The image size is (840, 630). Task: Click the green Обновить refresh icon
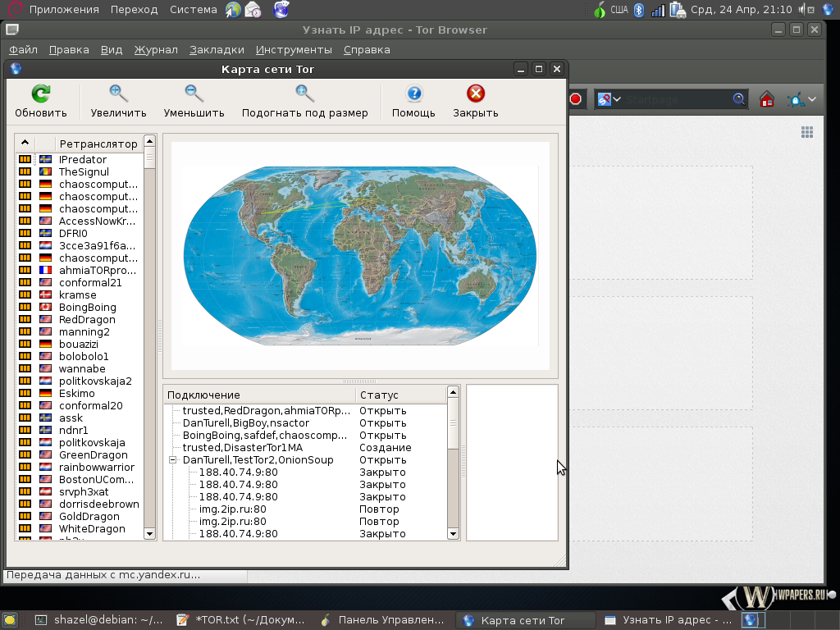tap(40, 94)
